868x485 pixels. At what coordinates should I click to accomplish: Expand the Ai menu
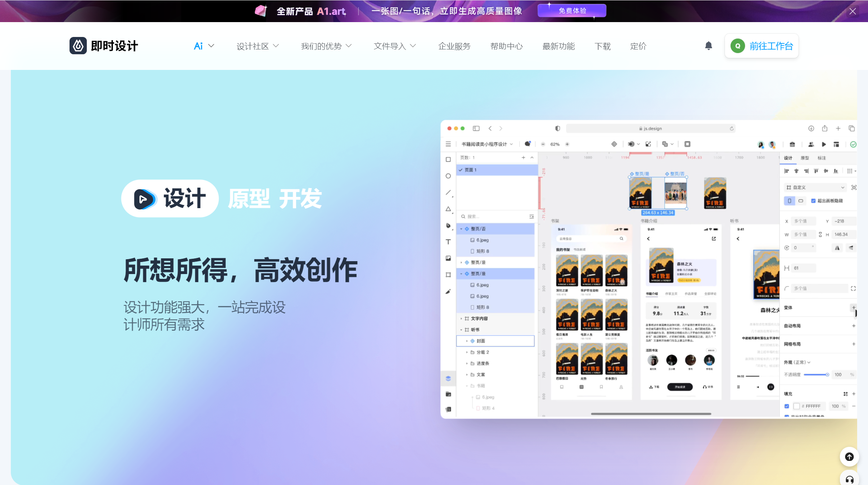pos(204,46)
